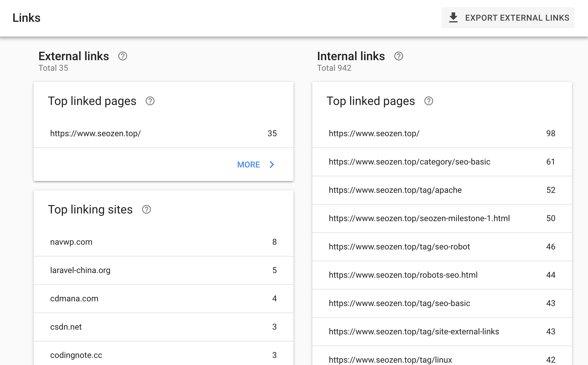Select the laravel-china.org linking site row
Screen dimensions: 588x365
[164, 270]
